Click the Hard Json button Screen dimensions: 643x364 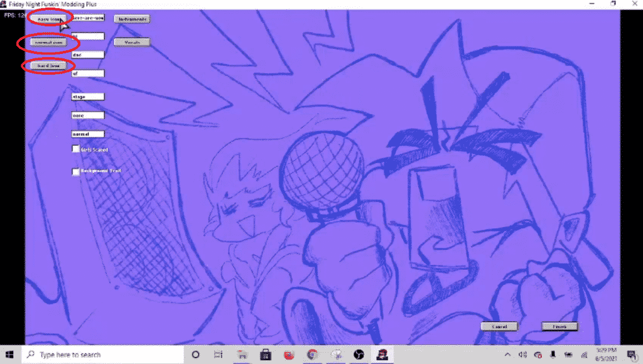(x=48, y=65)
